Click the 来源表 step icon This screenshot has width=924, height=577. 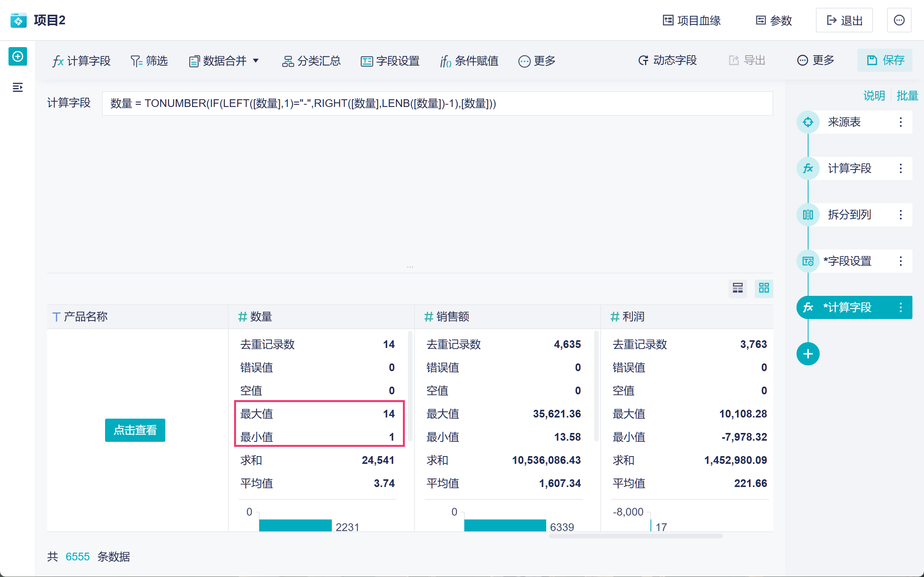click(x=808, y=122)
